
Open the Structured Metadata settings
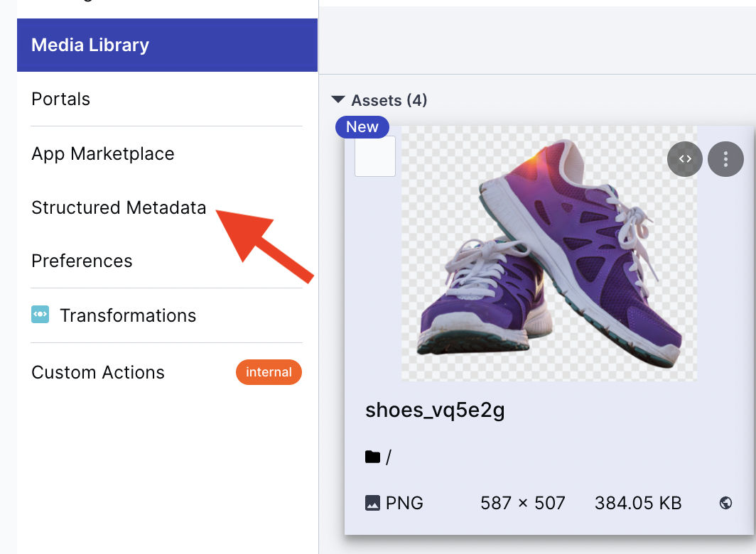[x=119, y=207]
